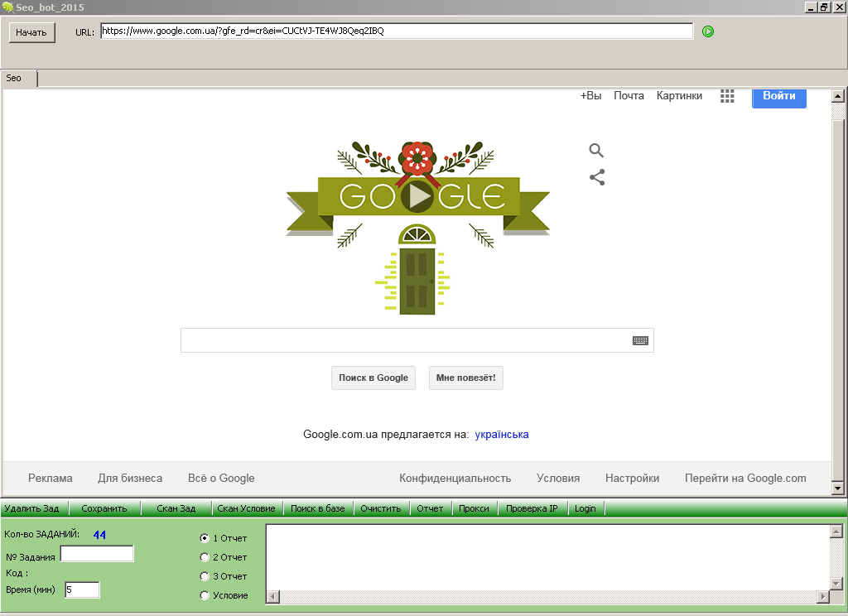Screen dimensions: 848x616
Task: Click the Начать button
Action: click(x=32, y=32)
